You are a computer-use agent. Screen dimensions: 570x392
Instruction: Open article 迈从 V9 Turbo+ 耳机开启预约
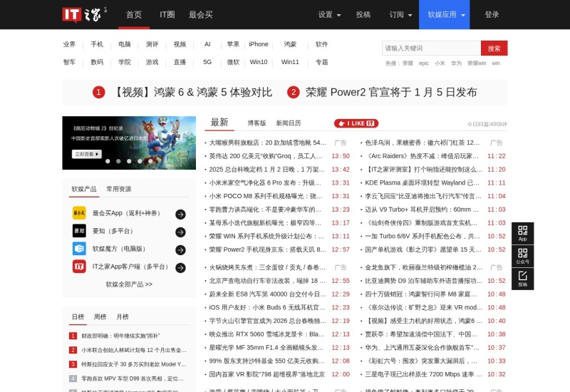pos(422,210)
